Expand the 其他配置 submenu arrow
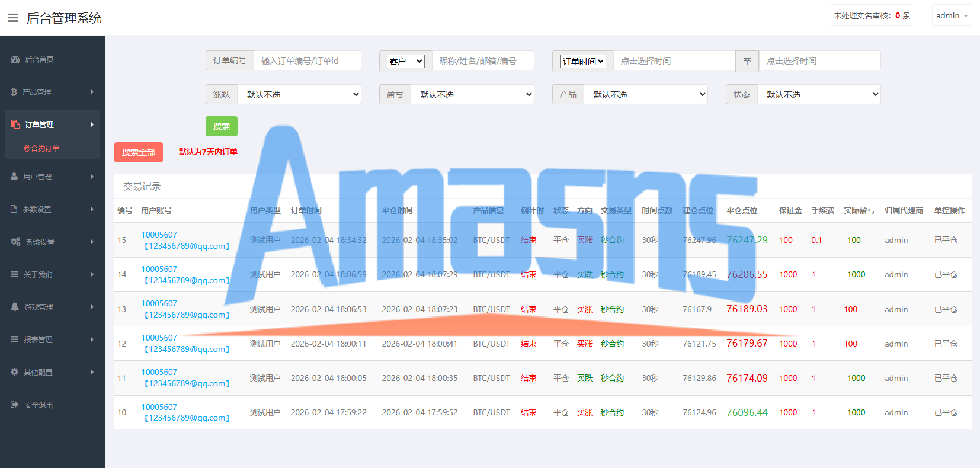 92,372
